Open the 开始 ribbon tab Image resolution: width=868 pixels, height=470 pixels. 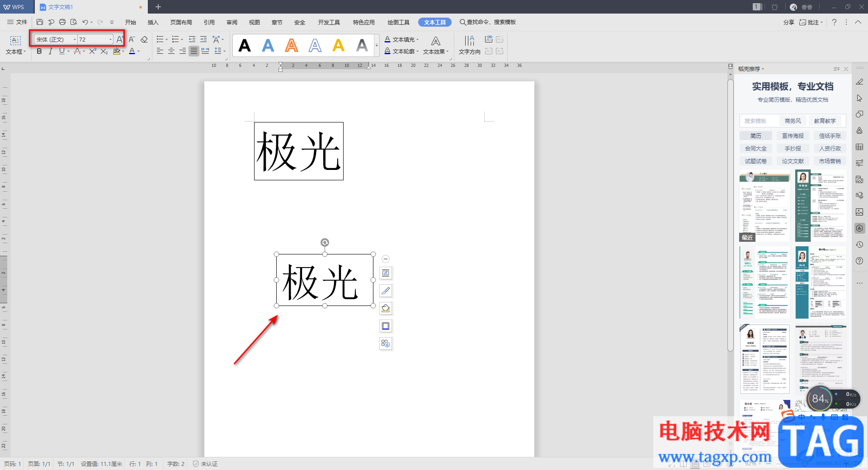point(131,22)
